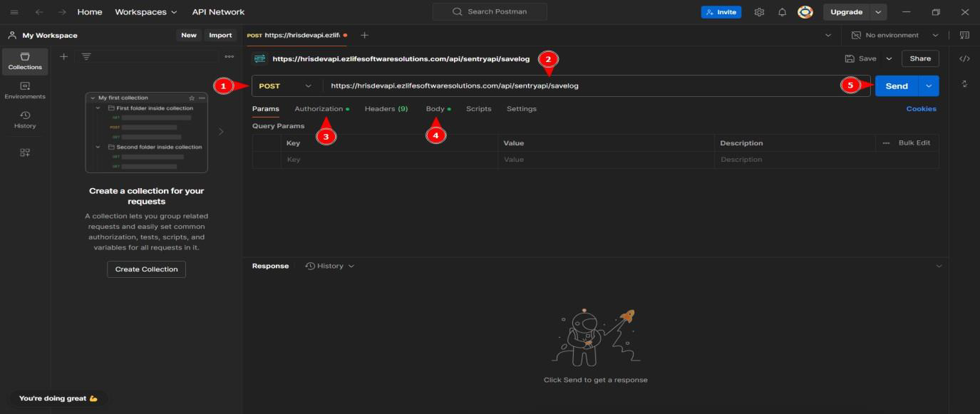
Task: Open API Network
Action: pyautogui.click(x=218, y=12)
